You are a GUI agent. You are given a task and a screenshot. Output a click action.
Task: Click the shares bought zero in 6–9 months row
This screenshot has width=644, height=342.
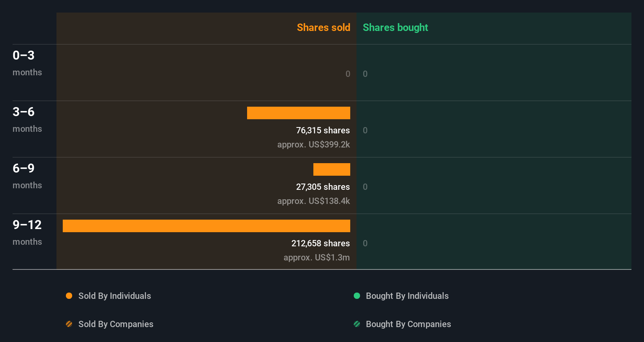pyautogui.click(x=365, y=187)
